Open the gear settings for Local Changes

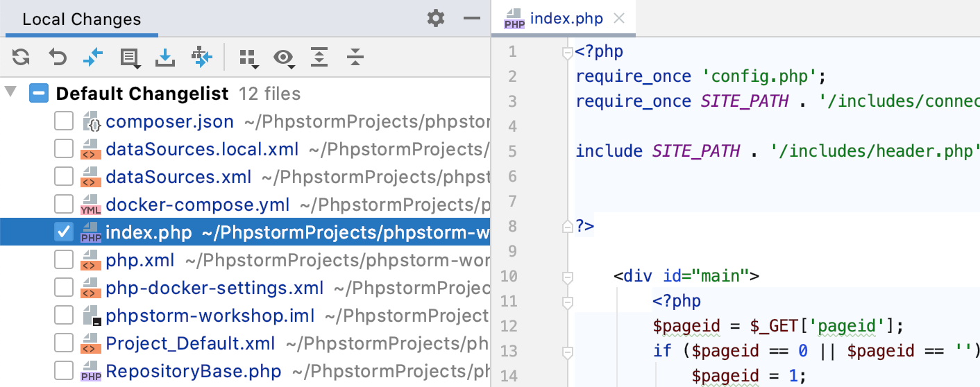pyautogui.click(x=436, y=18)
